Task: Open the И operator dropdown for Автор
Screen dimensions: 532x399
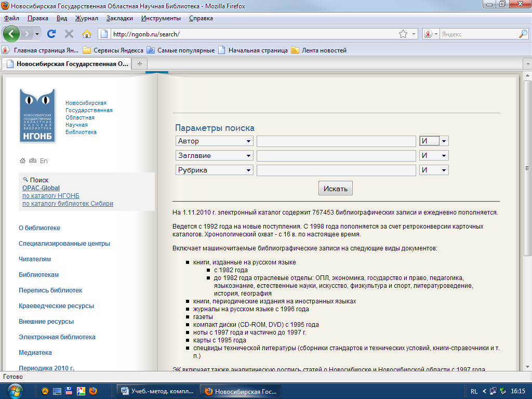Action: click(x=434, y=141)
